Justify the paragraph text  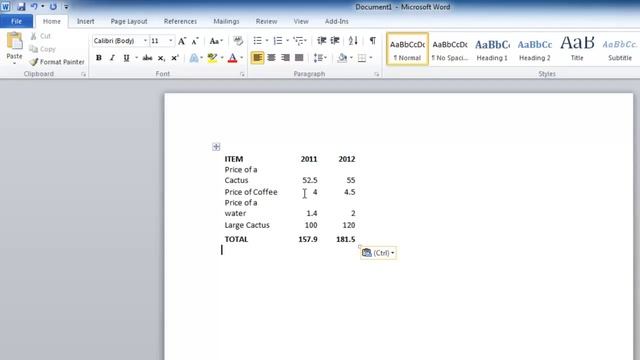299,58
